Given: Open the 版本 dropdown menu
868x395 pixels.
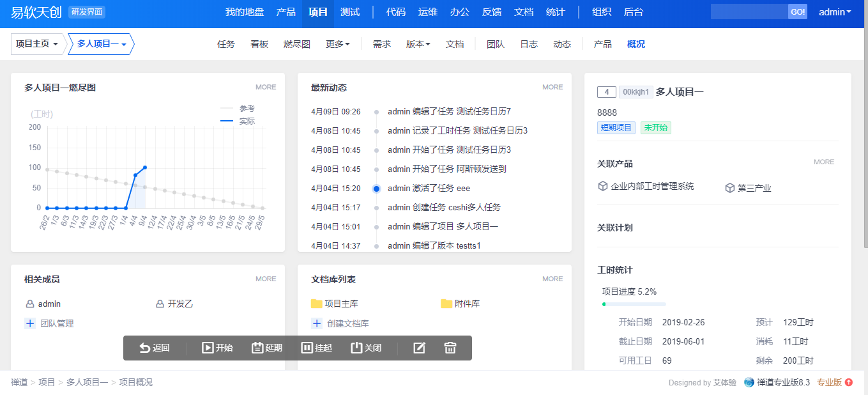Looking at the screenshot, I should pos(418,44).
